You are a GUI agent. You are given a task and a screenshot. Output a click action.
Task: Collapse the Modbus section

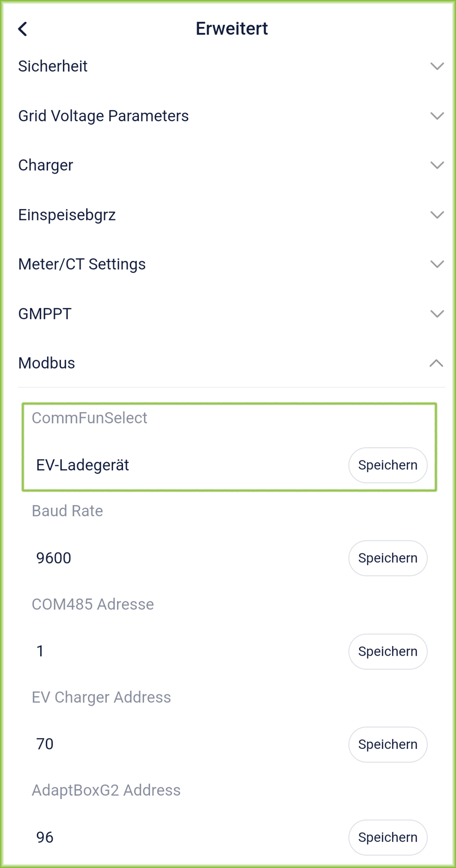pyautogui.click(x=436, y=363)
